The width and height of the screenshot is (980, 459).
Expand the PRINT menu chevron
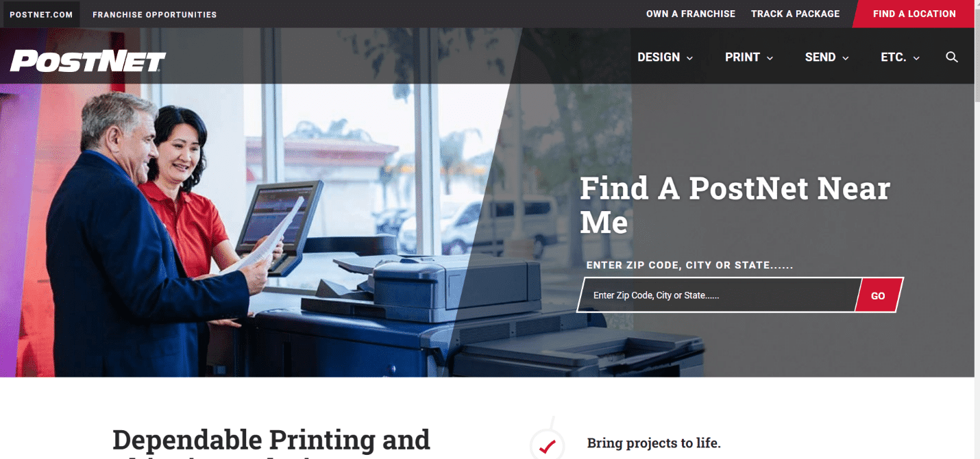tap(770, 58)
